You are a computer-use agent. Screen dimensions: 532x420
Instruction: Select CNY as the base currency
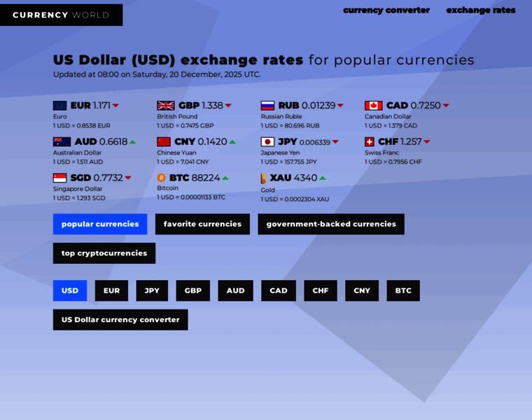point(362,290)
